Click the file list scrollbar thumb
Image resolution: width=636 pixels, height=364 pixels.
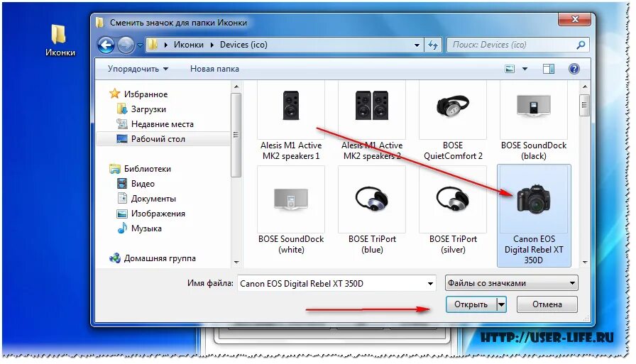[584, 106]
